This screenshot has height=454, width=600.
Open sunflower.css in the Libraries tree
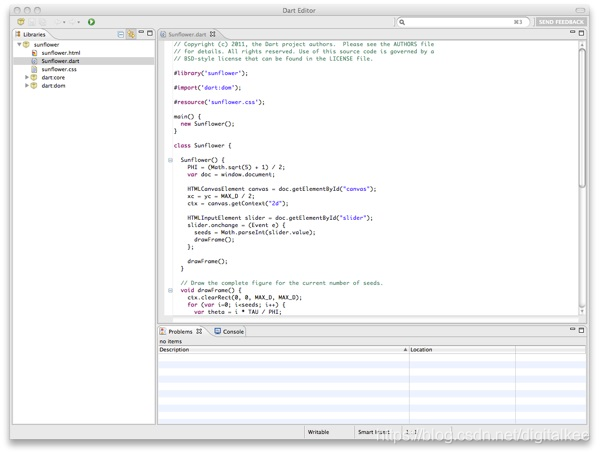point(59,69)
